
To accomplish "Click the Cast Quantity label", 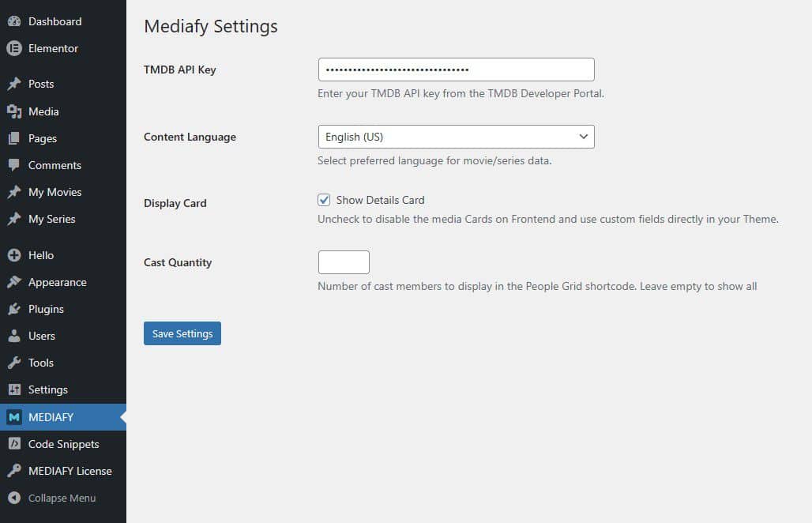I will pyautogui.click(x=178, y=262).
